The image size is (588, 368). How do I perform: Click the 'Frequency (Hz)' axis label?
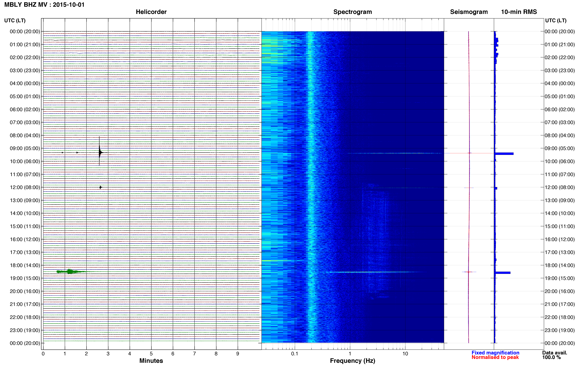[352, 361]
